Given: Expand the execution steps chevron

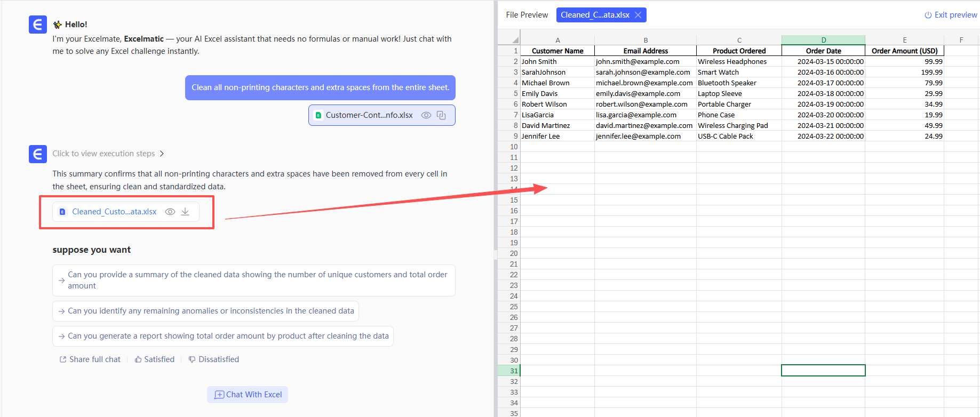Looking at the screenshot, I should pos(162,154).
